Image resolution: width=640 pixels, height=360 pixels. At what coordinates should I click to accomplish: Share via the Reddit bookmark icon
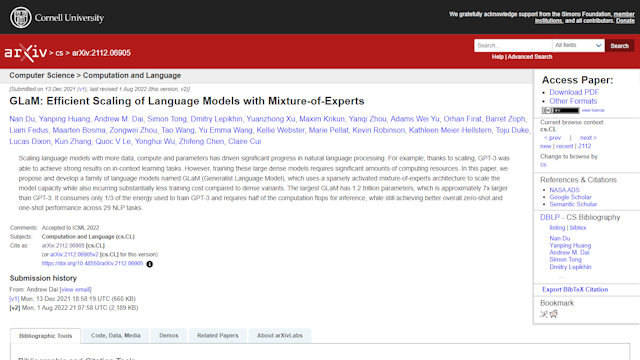pos(553,314)
